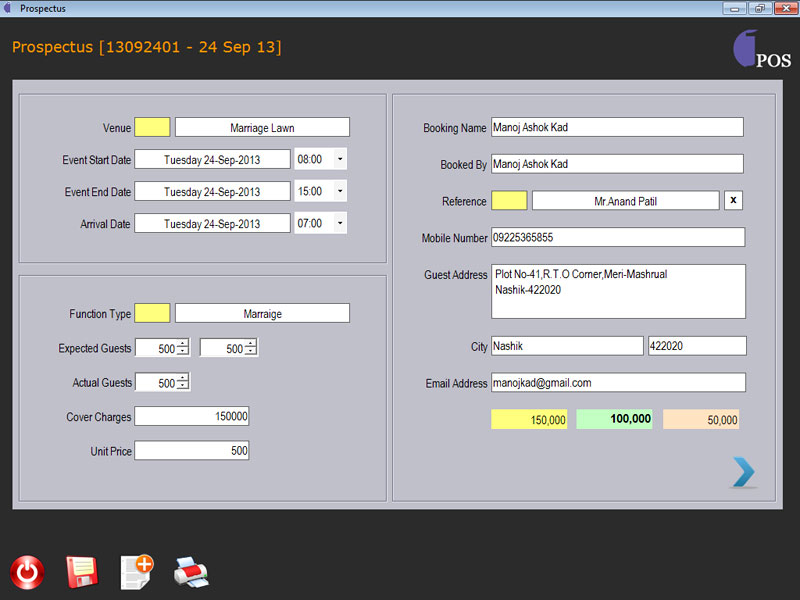
Task: Click the new document plus icon
Action: coord(136,571)
